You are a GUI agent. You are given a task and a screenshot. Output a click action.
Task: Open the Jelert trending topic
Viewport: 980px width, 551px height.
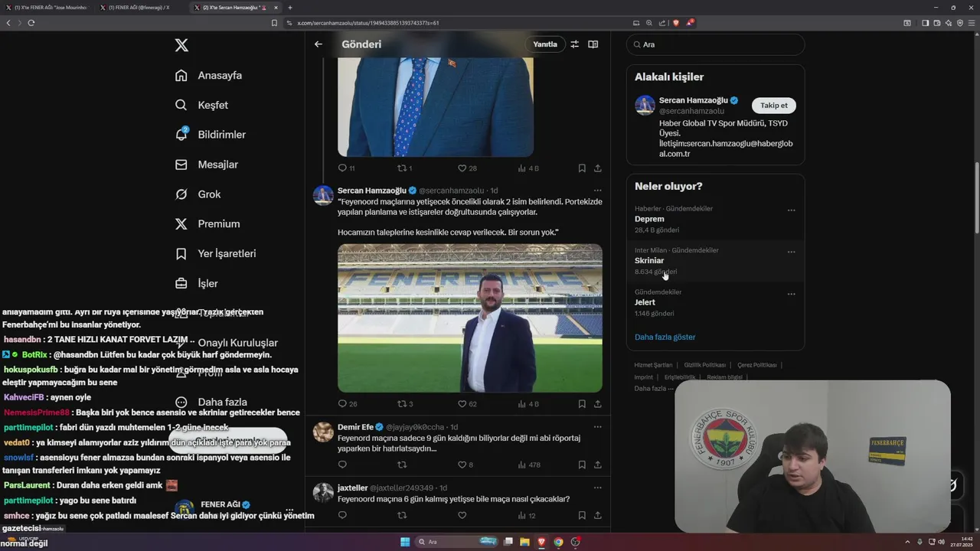(645, 302)
